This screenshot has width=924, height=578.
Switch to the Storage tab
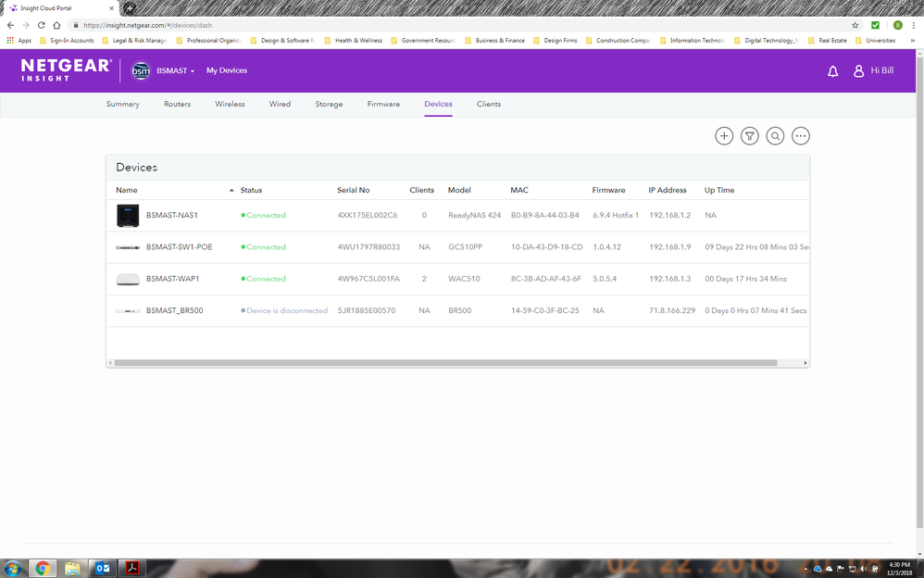coord(329,105)
